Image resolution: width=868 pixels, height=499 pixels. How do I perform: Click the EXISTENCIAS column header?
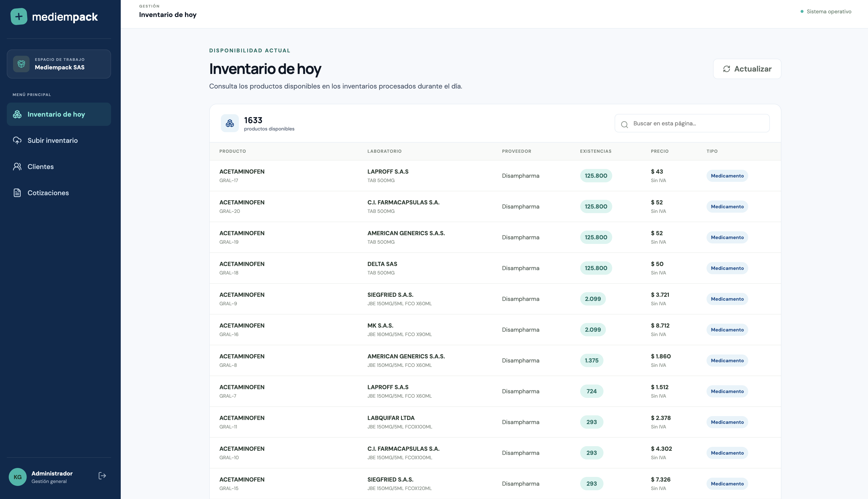(x=595, y=151)
